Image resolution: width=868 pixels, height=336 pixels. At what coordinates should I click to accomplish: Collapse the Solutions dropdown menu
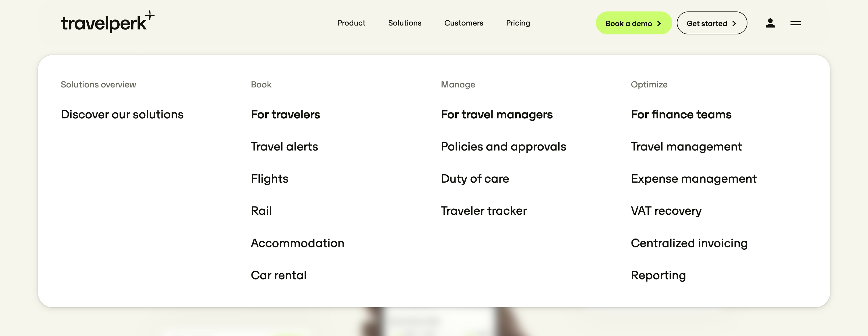404,23
